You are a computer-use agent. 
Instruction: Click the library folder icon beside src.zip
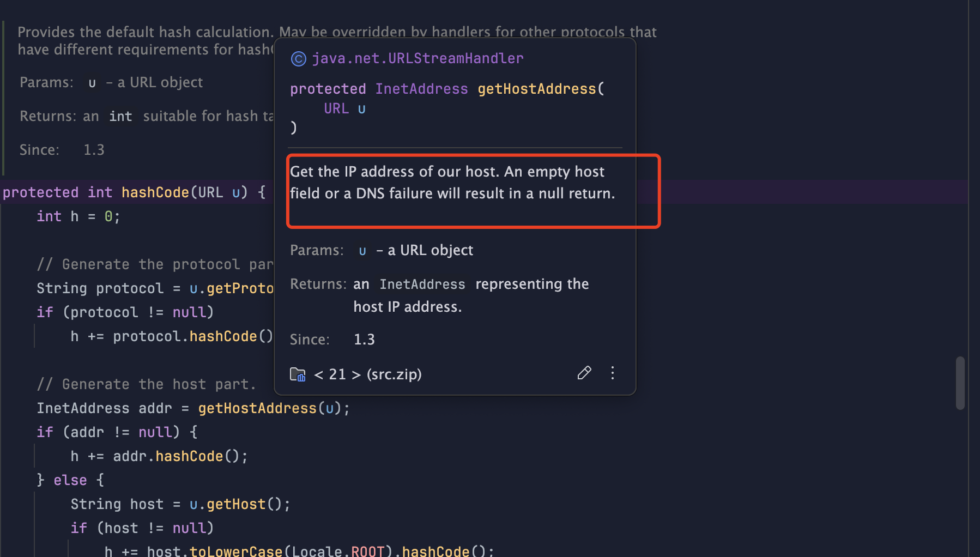click(298, 374)
